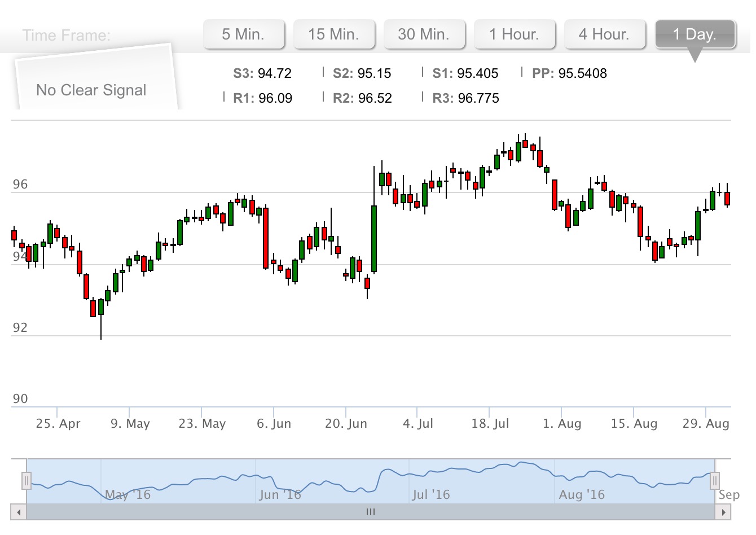This screenshot has width=756, height=535.
Task: Click the Jun '16 navigator label
Action: pos(280,495)
